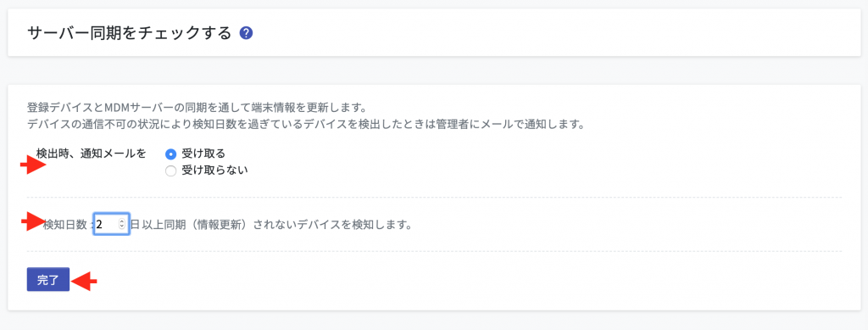Click the red arrow pointing at 完了
This screenshot has width=868, height=330.
click(84, 282)
